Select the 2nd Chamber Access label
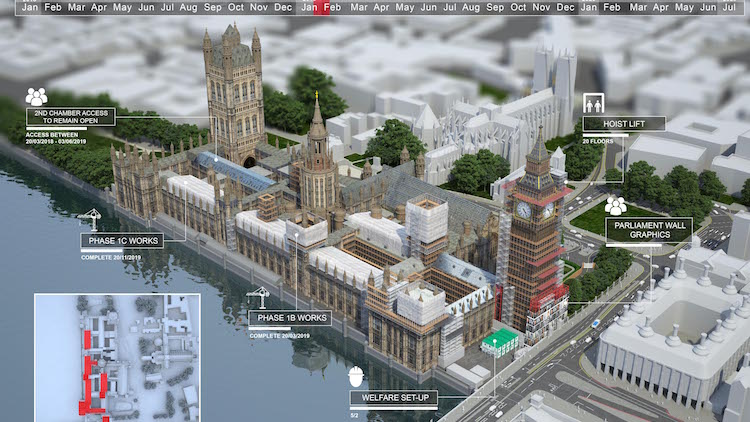750x422 pixels. 70,117
